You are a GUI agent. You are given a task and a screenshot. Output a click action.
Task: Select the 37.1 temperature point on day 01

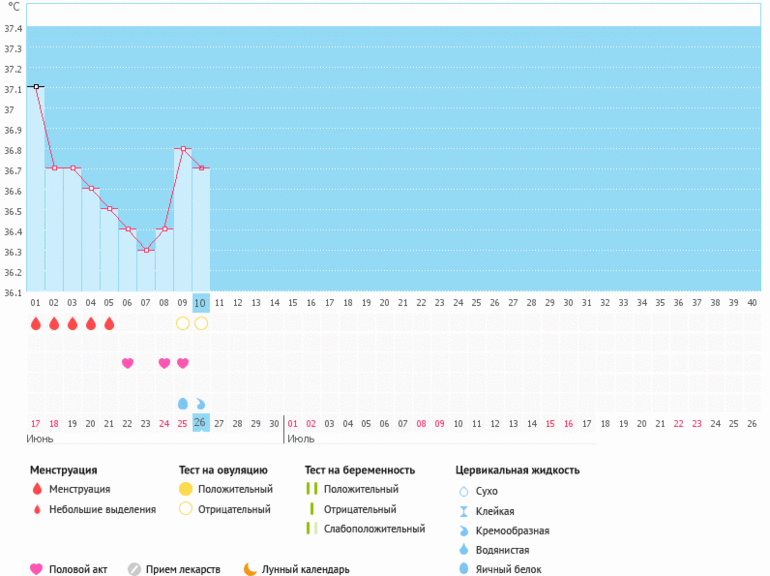coord(36,87)
